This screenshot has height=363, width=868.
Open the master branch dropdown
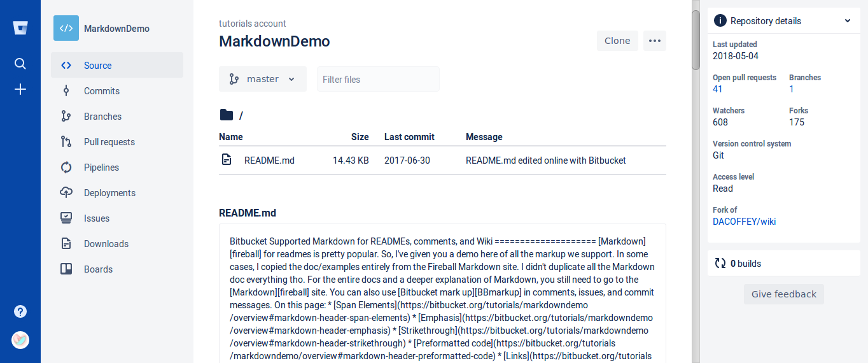(263, 79)
